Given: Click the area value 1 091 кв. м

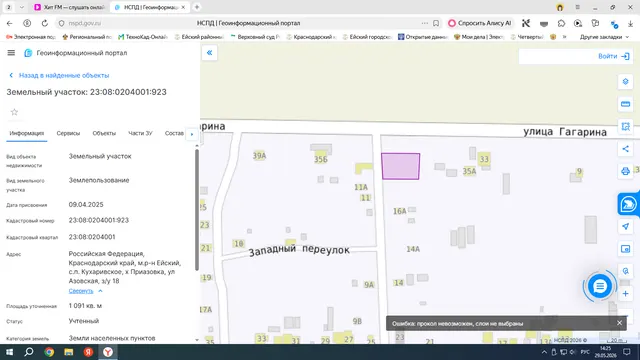Looking at the screenshot, I should click(85, 306).
